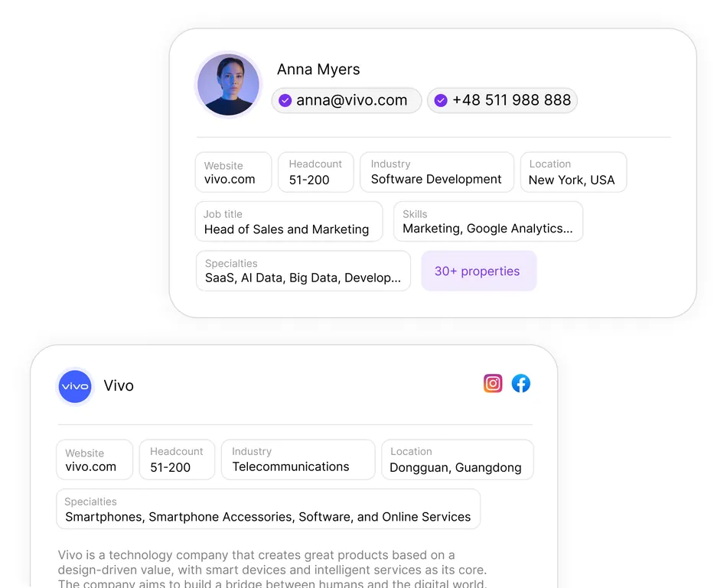The height and width of the screenshot is (588, 727).
Task: Click the Vivo company logo
Action: click(x=75, y=386)
